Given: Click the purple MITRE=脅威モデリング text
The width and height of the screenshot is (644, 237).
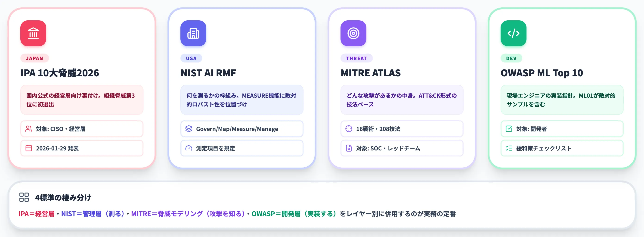Looking at the screenshot, I should 188,214.
